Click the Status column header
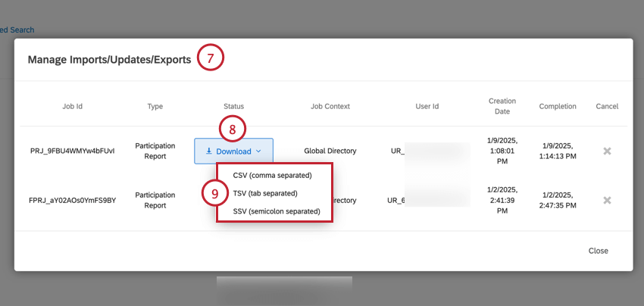Image resolution: width=644 pixels, height=306 pixels. coord(233,106)
